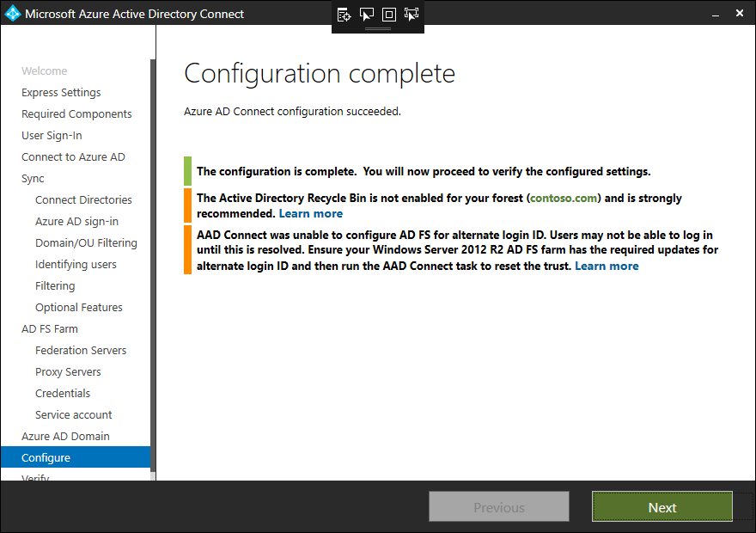The height and width of the screenshot is (533, 756).
Task: Click the Azure AD Connect logo in title bar
Action: point(12,13)
